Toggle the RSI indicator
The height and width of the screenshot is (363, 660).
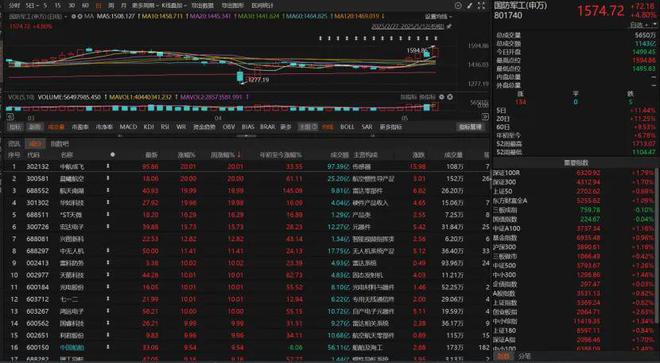pyautogui.click(x=165, y=127)
